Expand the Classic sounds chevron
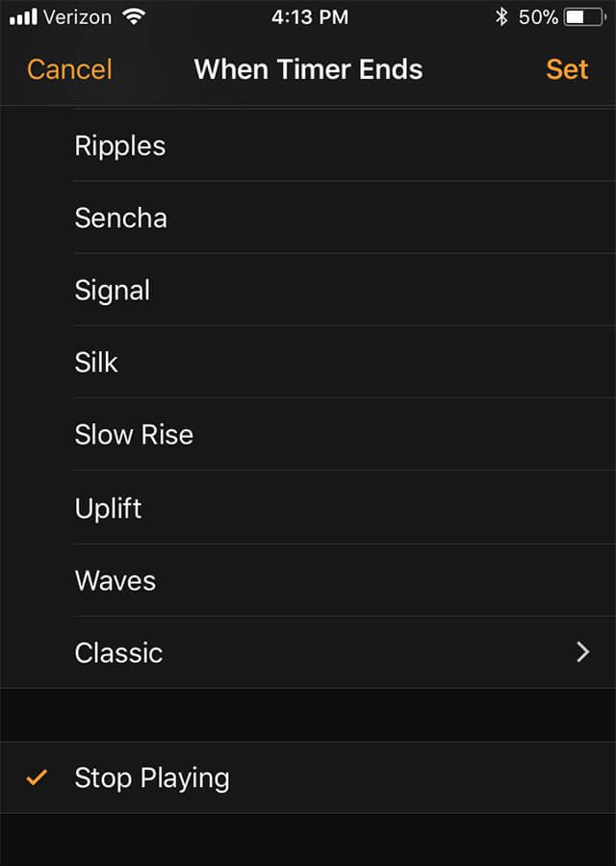 coord(581,652)
